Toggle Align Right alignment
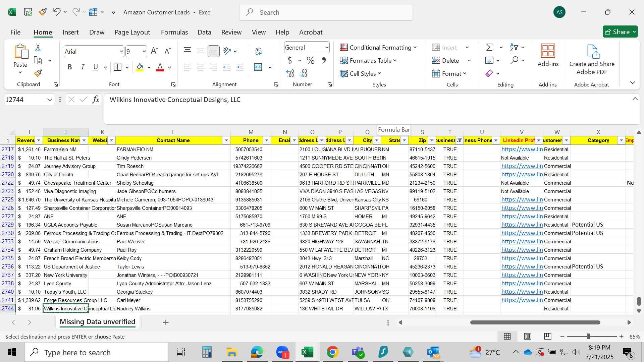 click(214, 67)
